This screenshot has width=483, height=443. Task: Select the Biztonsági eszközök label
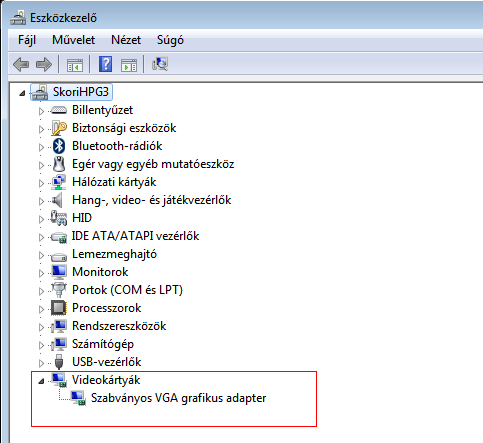click(x=124, y=128)
